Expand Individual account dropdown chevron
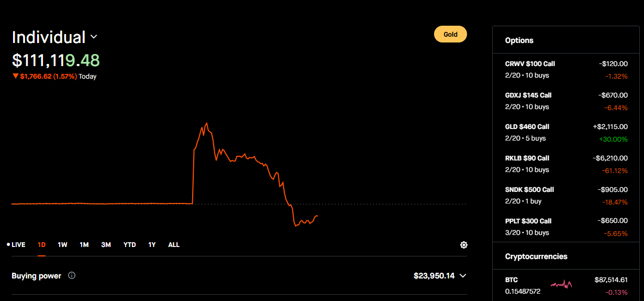This screenshot has width=644, height=301. pyautogui.click(x=94, y=37)
